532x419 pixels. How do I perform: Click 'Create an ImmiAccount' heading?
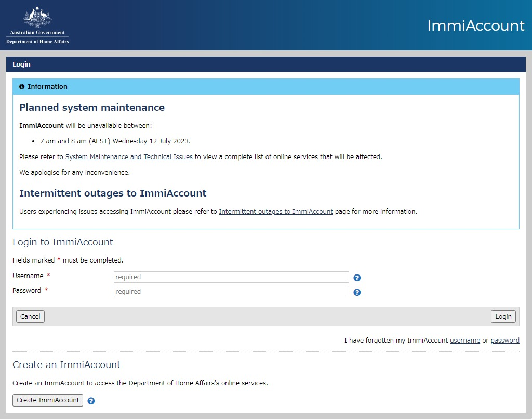(x=66, y=364)
